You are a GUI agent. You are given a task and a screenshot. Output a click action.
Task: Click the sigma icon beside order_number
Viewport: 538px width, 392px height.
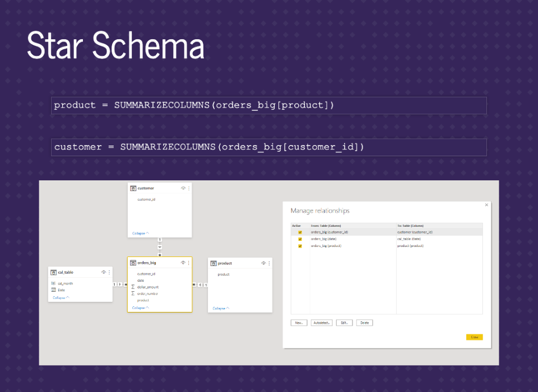coord(133,293)
